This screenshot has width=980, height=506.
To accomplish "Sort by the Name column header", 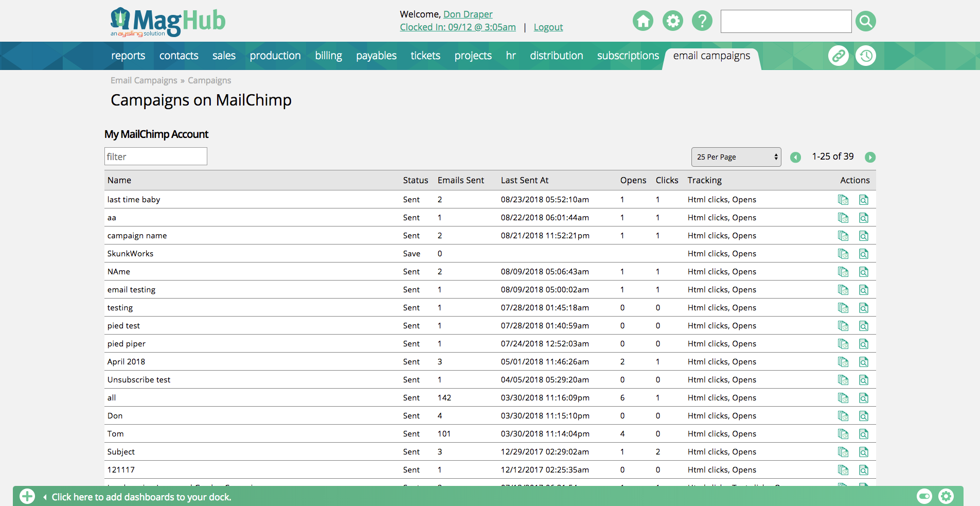I will pyautogui.click(x=119, y=180).
